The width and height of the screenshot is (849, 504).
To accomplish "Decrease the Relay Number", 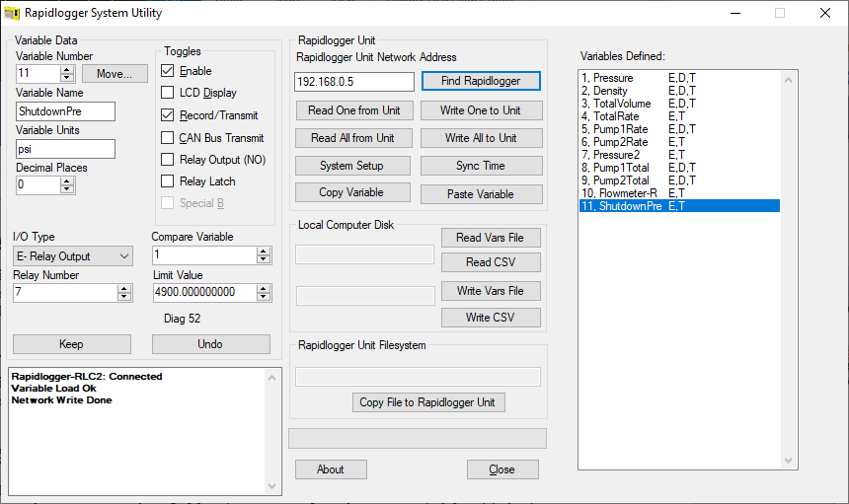I will click(124, 297).
